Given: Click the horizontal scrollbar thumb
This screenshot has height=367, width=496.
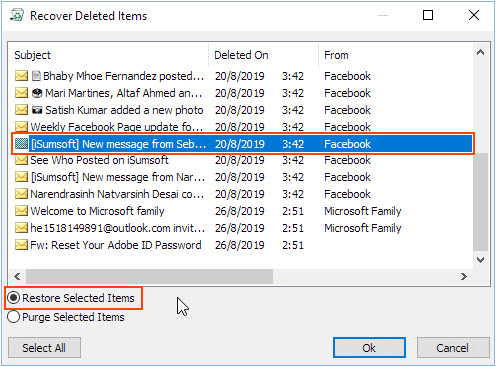Looking at the screenshot, I should click(x=149, y=276).
